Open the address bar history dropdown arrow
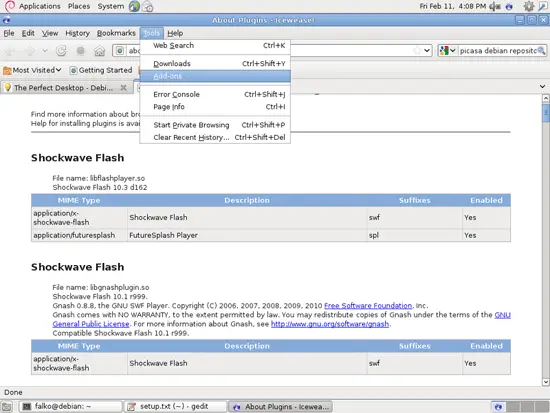Viewport: 550px width, 413px height. pyautogui.click(x=427, y=51)
